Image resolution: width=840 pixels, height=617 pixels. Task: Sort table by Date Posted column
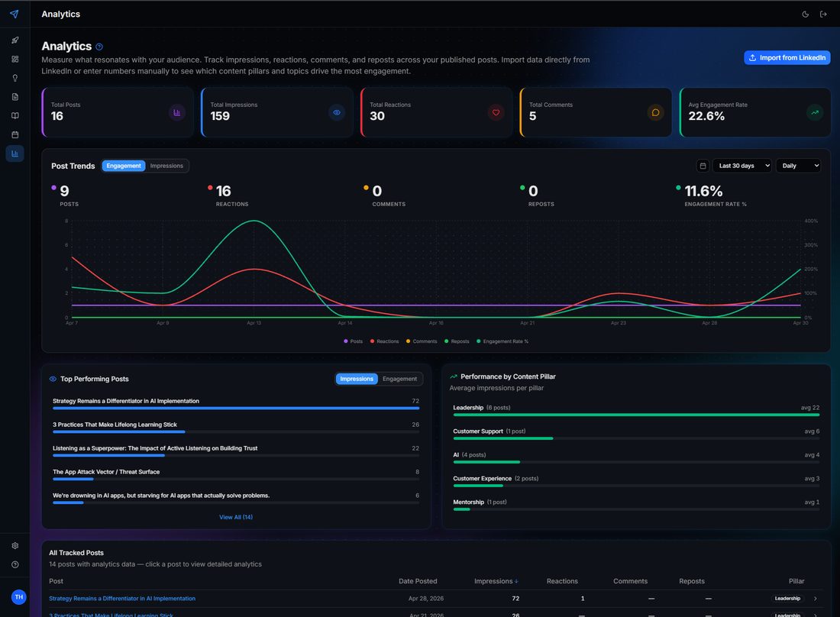[x=418, y=581]
